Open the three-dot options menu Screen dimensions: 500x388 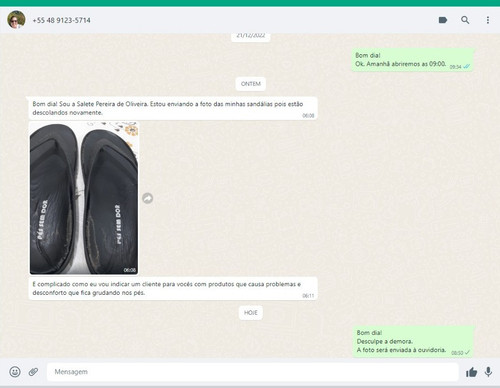488,20
